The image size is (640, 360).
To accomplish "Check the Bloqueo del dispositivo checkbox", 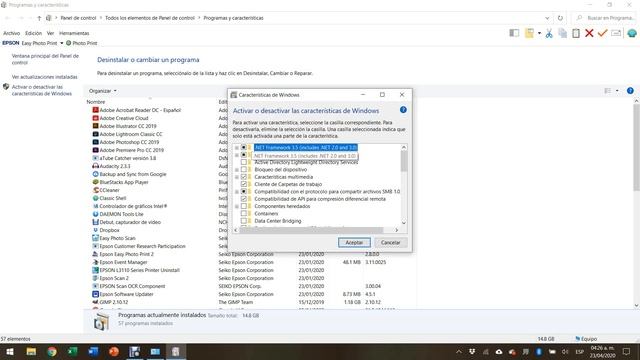I will (244, 169).
